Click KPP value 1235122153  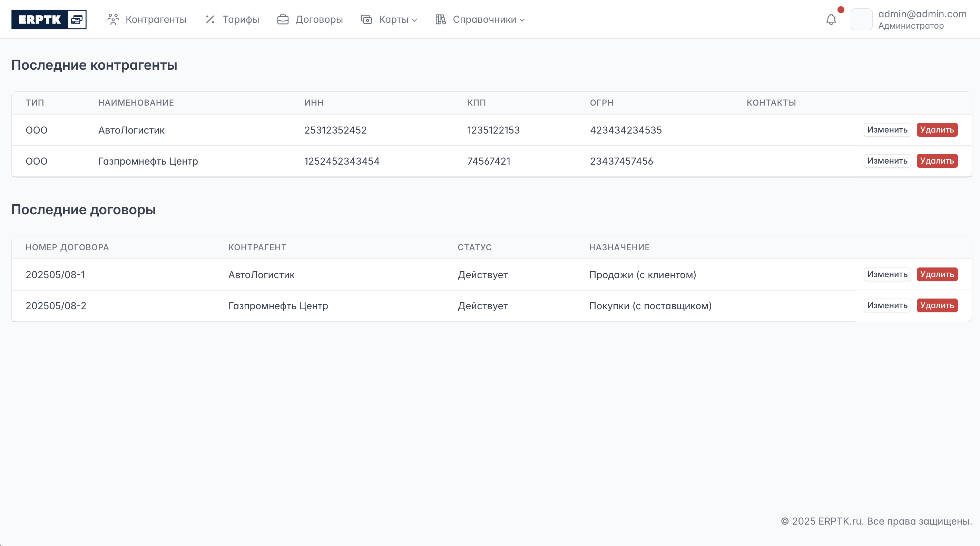[493, 130]
